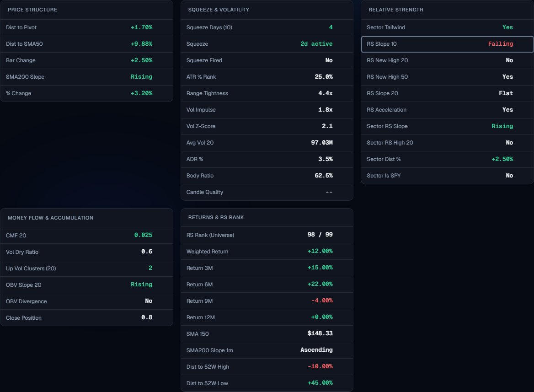This screenshot has width=534, height=392.
Task: Click the '2d active' Squeeze value
Action: (x=316, y=43)
